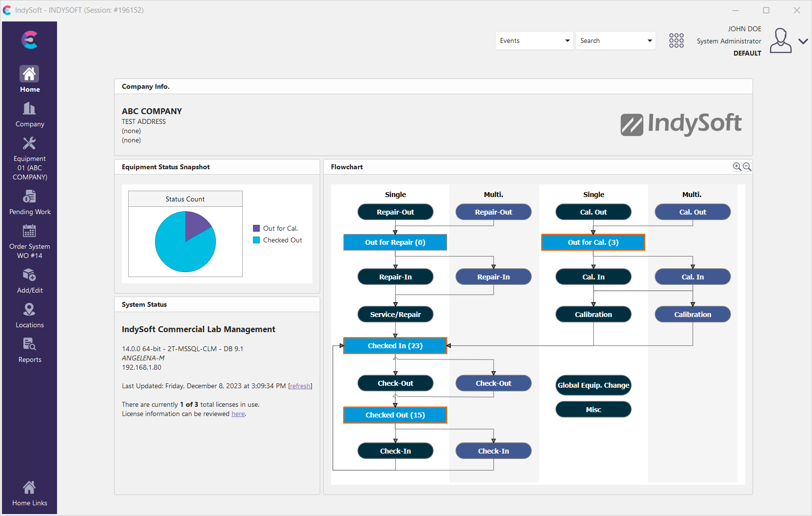Click the Global Equip. Change button
The width and height of the screenshot is (812, 516).
(593, 385)
